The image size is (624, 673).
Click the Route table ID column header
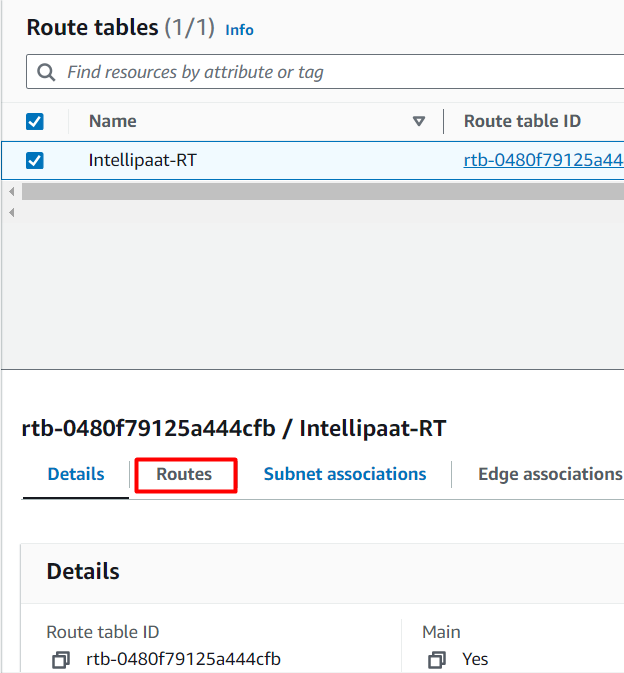click(522, 121)
